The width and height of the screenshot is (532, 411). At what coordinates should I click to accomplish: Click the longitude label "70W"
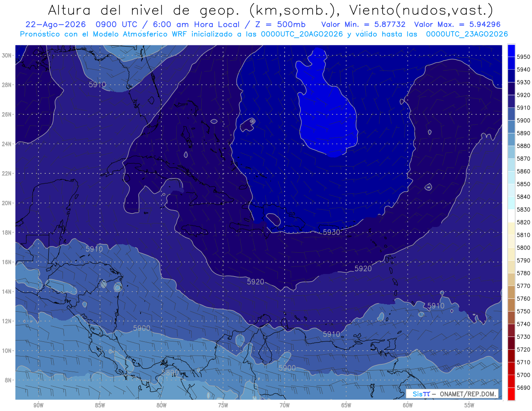coord(285,405)
